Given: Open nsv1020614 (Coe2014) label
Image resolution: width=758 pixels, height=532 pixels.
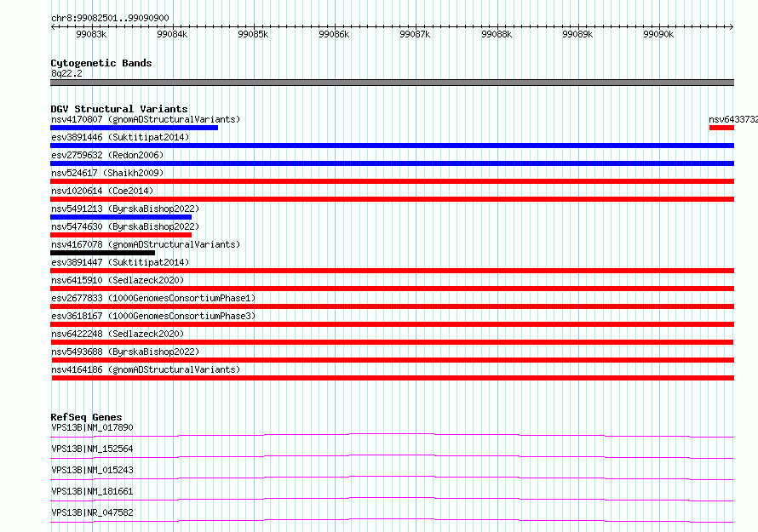Looking at the screenshot, I should [102, 191].
